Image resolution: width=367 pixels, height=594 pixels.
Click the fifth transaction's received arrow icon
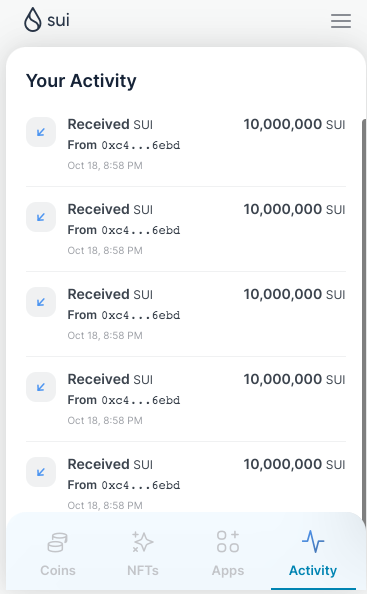41,472
